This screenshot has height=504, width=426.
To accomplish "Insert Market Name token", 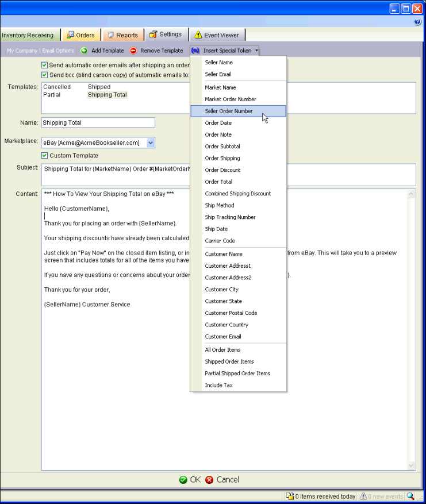I will tap(238, 87).
